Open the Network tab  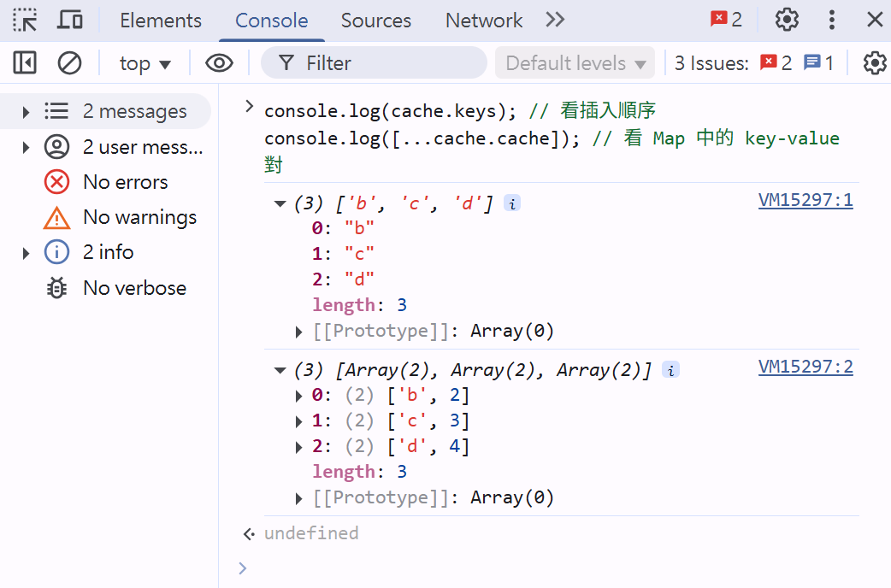484,21
